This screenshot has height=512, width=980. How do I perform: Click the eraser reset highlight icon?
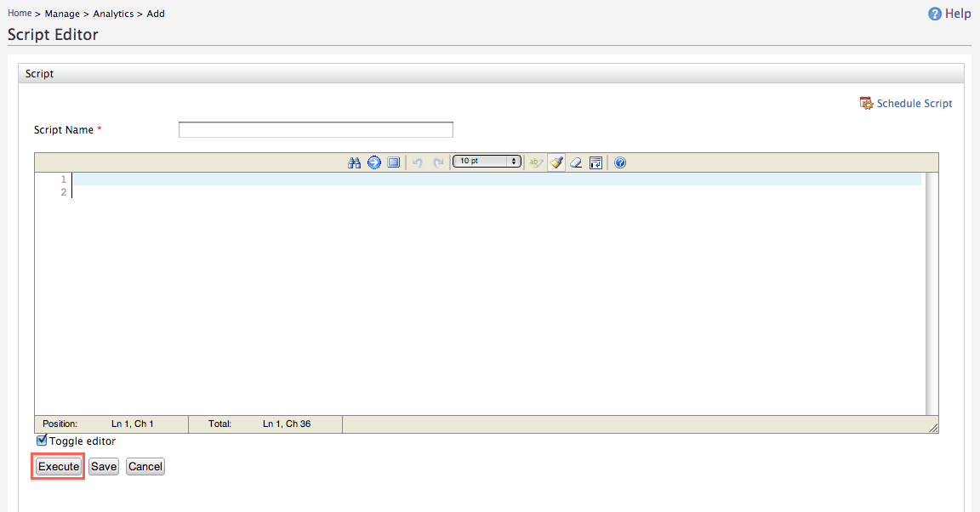point(576,162)
